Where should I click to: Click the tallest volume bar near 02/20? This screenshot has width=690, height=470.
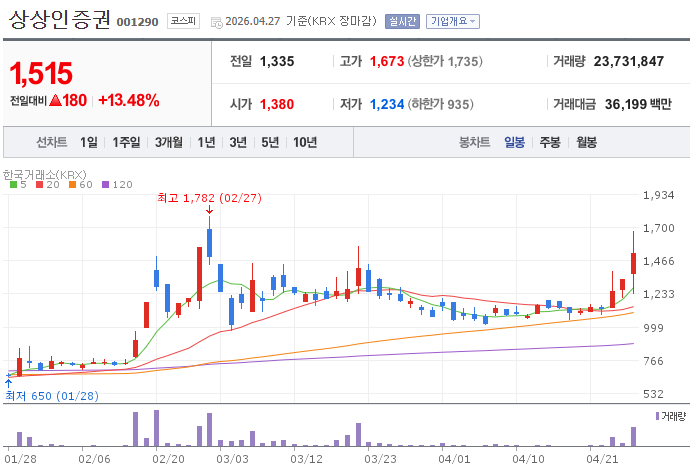pos(156,428)
